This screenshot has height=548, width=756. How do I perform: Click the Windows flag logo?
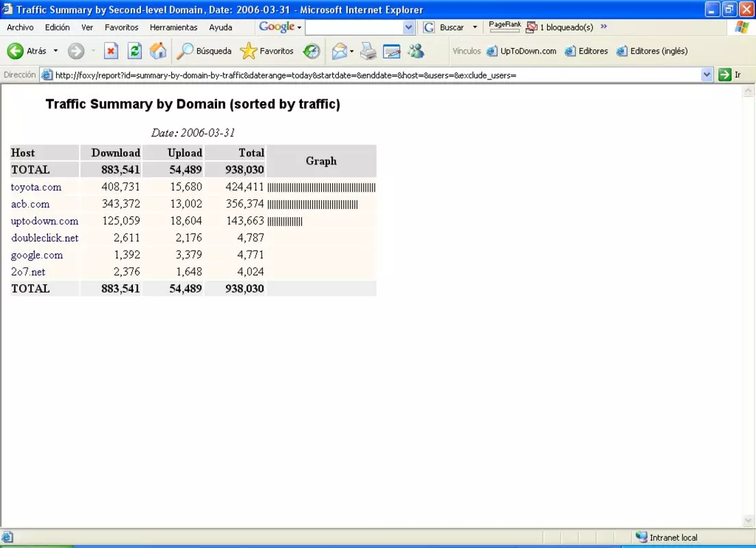point(742,27)
